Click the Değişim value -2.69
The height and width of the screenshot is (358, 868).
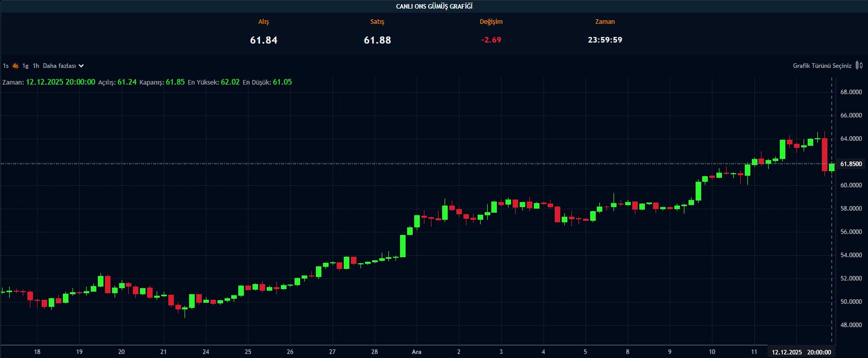(x=491, y=40)
